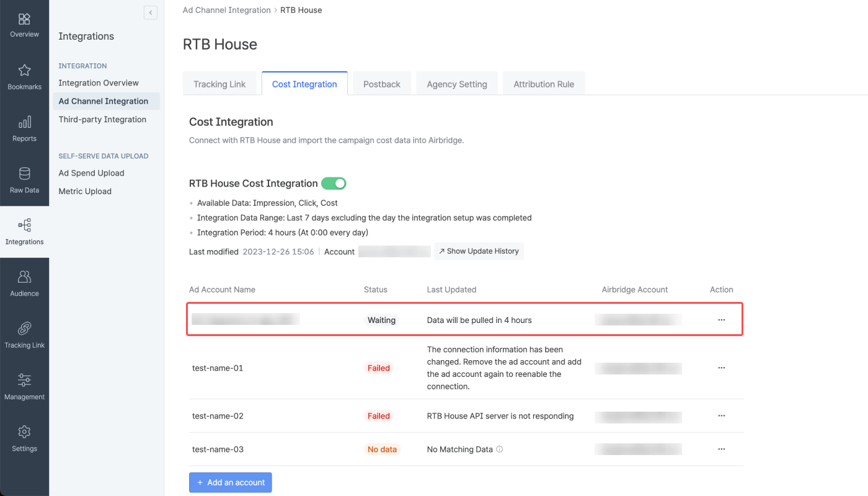
Task: Open action menu for Waiting account row
Action: pos(721,320)
